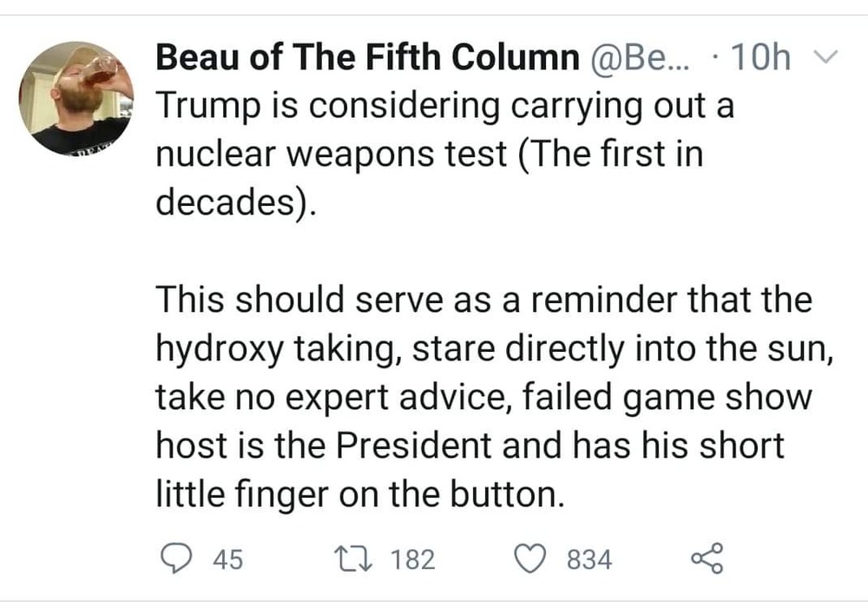The height and width of the screenshot is (608, 868).
Task: Open the 10h timestamp link
Action: (x=761, y=59)
